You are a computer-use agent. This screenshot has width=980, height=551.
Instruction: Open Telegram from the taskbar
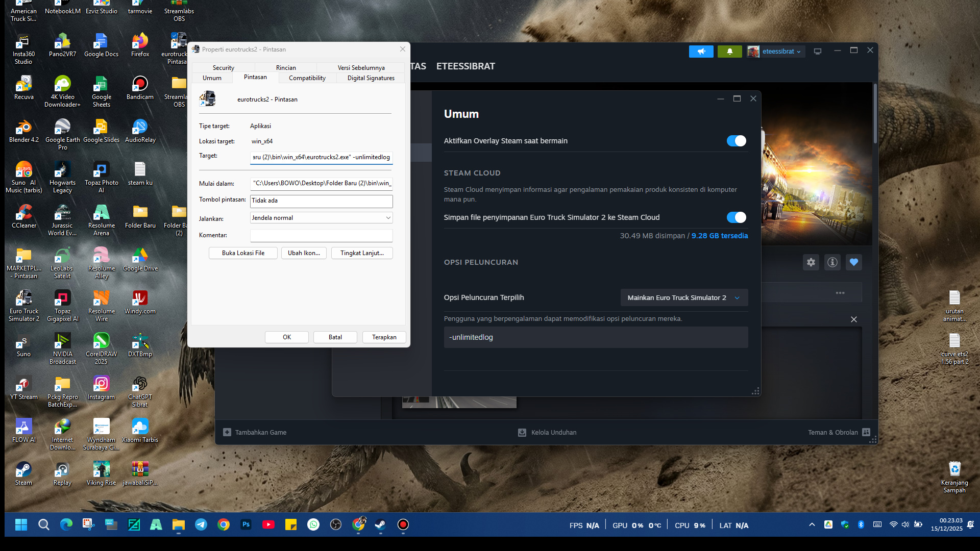click(x=201, y=525)
